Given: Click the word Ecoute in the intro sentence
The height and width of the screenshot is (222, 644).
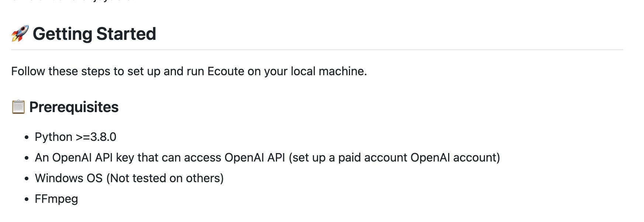Looking at the screenshot, I should (226, 71).
